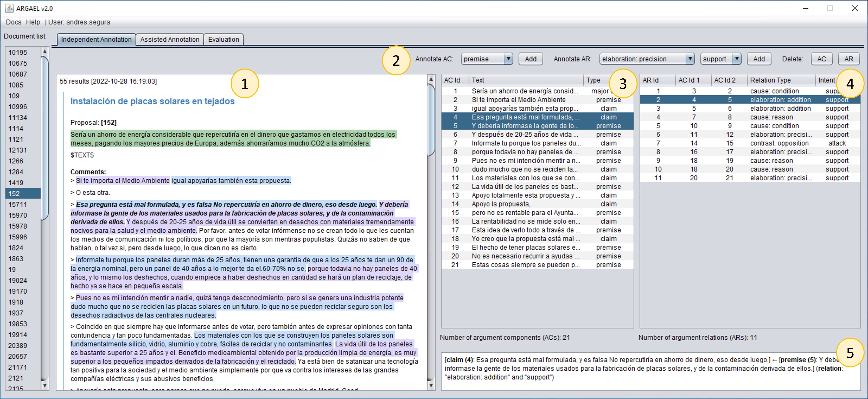The image size is (868, 399).
Task: Click document list scroll up arrow
Action: tap(45, 52)
